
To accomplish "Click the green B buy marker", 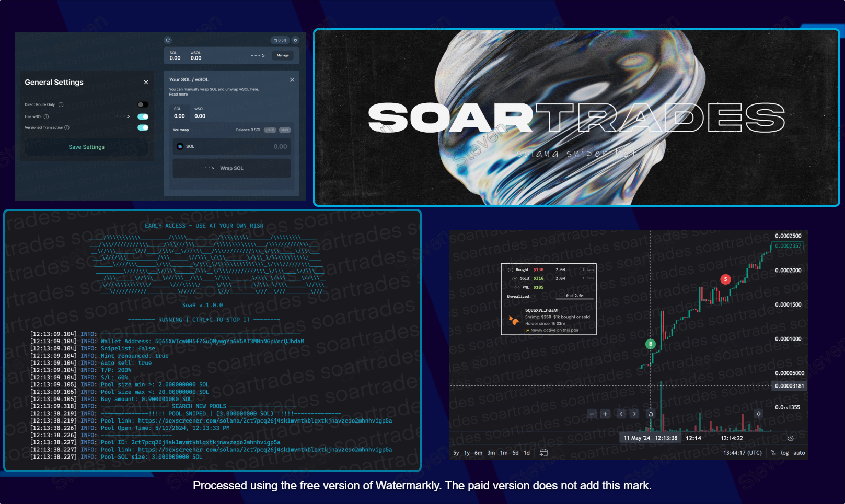I will (x=651, y=344).
